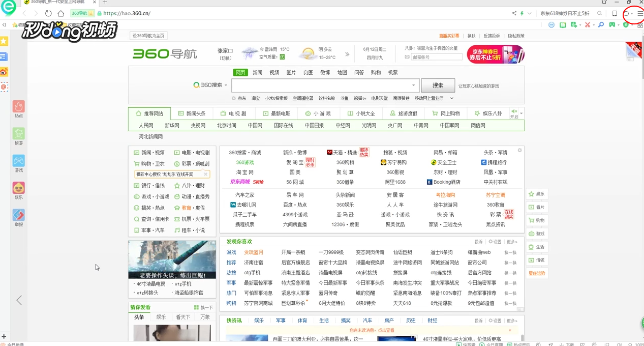Viewport: 644px width, 346px height.
Task: Click the 邮箱帐号 mail account field
Action: point(436,57)
